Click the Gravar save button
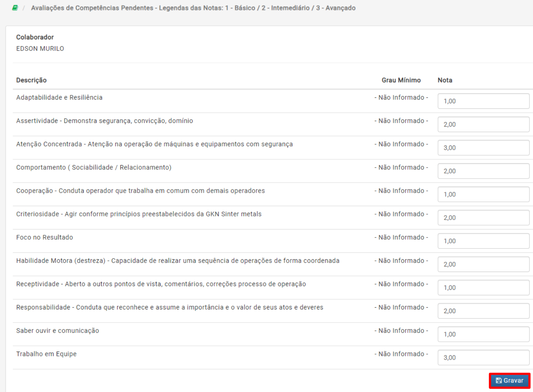 point(509,380)
